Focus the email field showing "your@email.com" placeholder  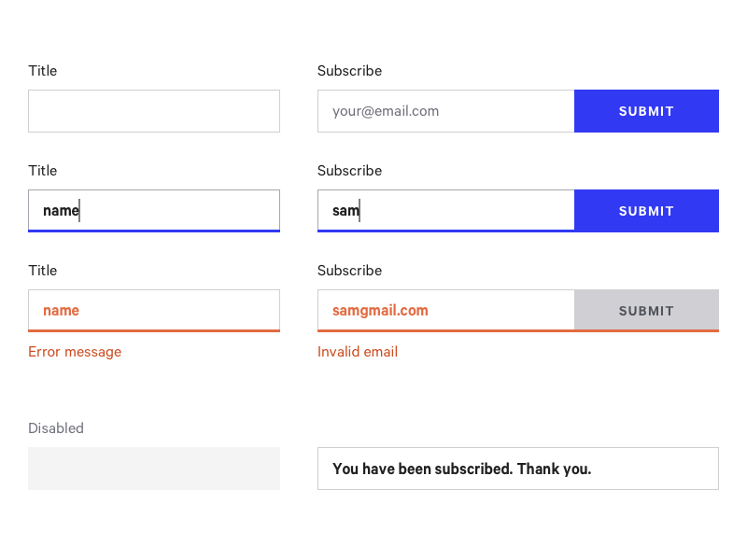coord(445,111)
